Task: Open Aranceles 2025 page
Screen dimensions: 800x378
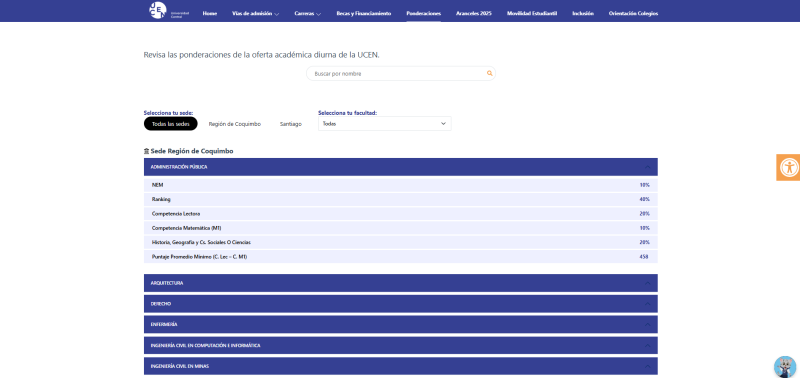Action: tap(473, 14)
